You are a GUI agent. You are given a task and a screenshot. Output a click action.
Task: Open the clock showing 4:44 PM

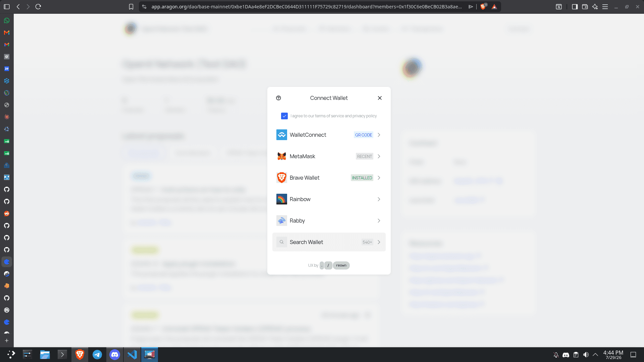click(613, 355)
